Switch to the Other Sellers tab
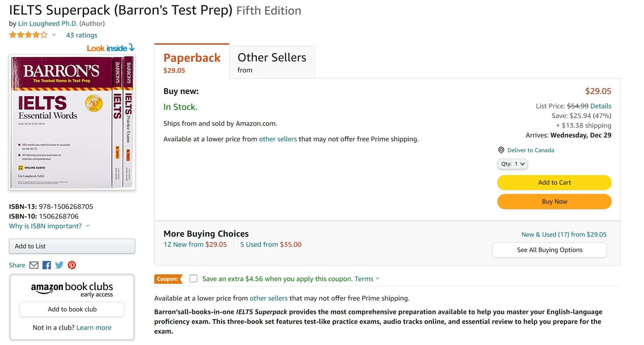 coord(272,57)
